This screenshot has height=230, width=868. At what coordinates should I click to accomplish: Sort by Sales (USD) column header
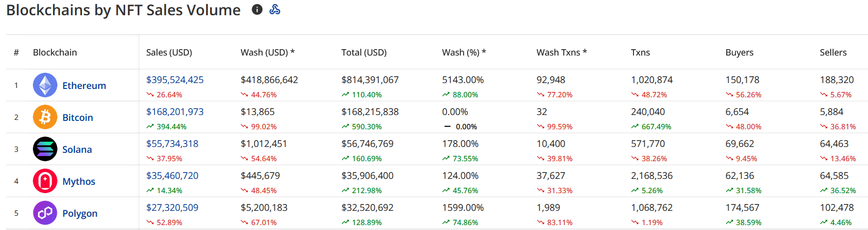point(169,52)
